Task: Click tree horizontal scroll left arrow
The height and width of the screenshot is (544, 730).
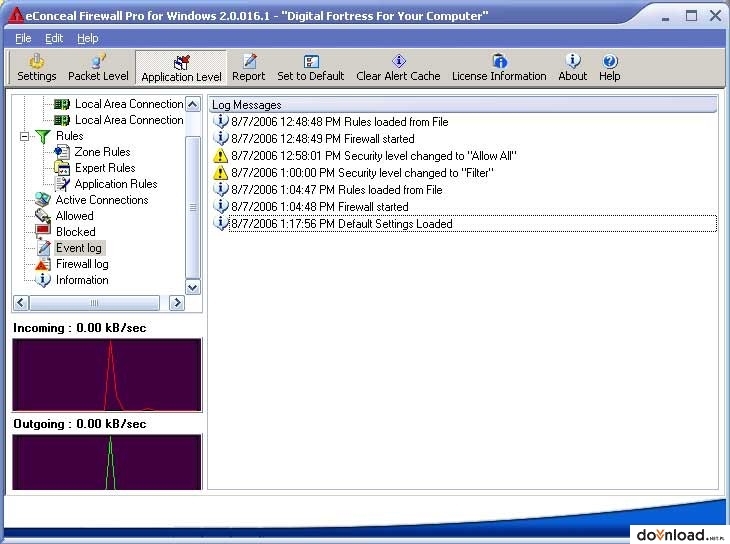Action: tap(21, 303)
